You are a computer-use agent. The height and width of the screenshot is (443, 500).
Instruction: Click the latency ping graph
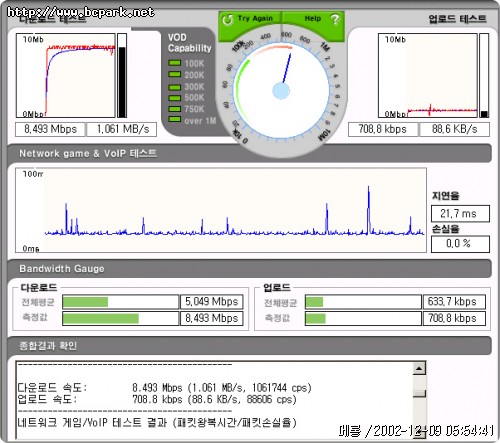[x=221, y=210]
